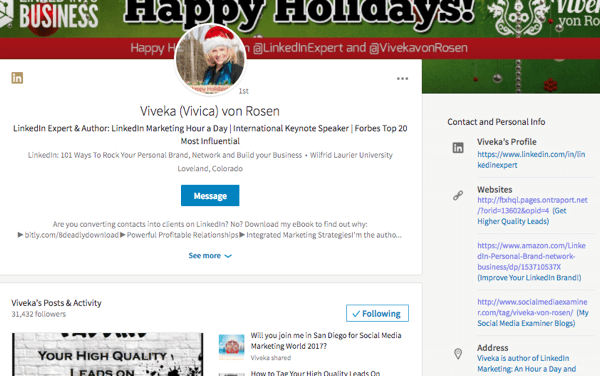
Task: Click Wilfrid Laurier University text
Action: click(x=351, y=155)
